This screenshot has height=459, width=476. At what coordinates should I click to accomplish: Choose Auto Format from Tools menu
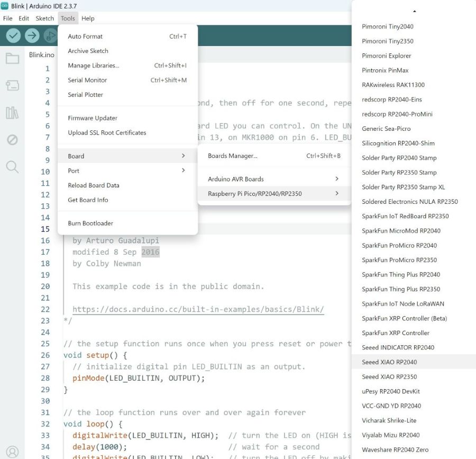[x=127, y=37]
